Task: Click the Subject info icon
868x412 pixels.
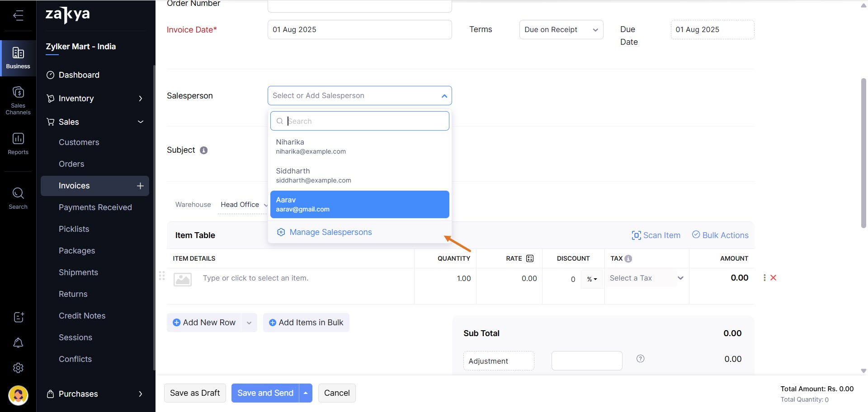Action: pos(204,150)
